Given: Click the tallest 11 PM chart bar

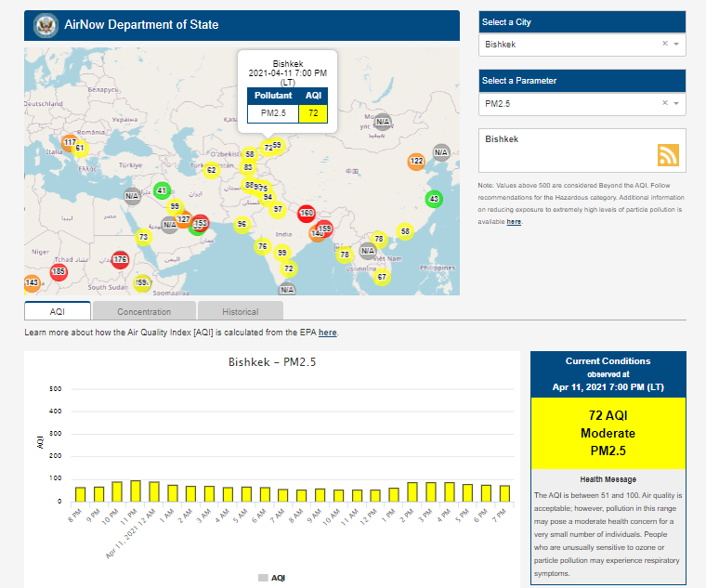Looking at the screenshot, I should click(136, 490).
